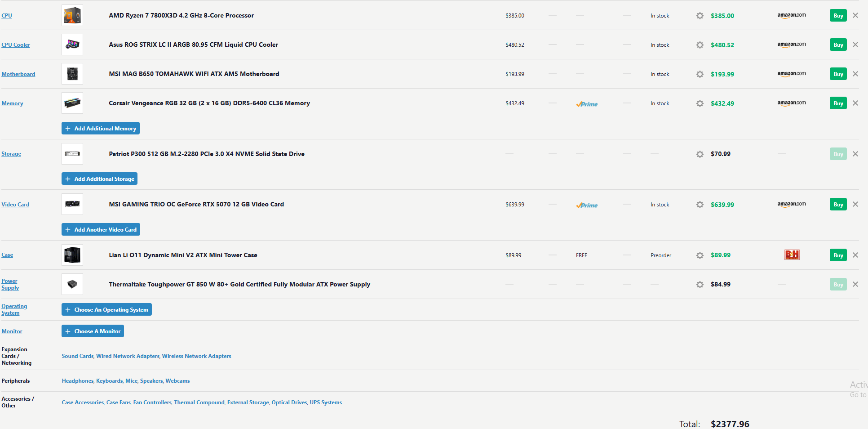Image resolution: width=868 pixels, height=429 pixels.
Task: Open the CPU Cooler category link
Action: (16, 45)
